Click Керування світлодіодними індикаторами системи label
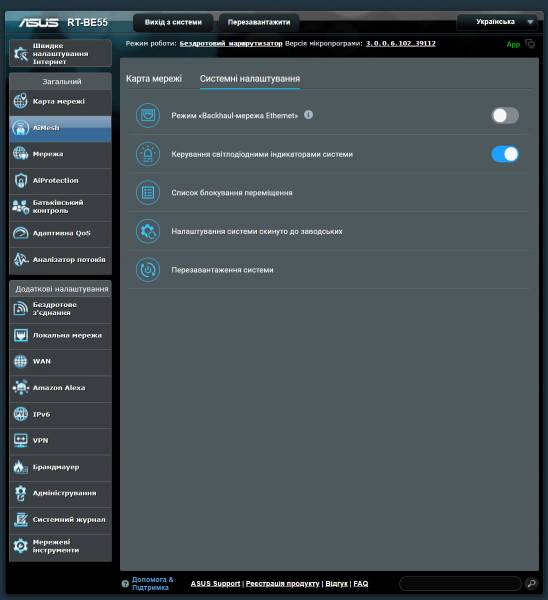 tap(262, 154)
